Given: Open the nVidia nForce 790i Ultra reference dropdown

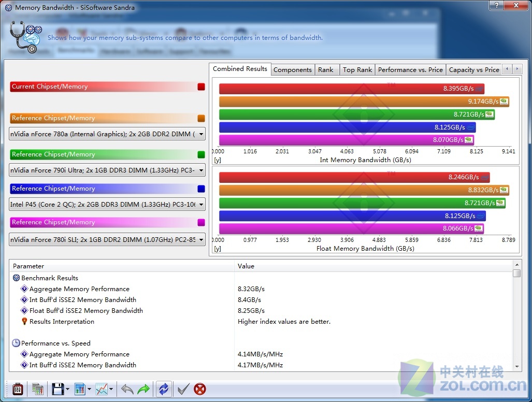Looking at the screenshot, I should [x=107, y=170].
